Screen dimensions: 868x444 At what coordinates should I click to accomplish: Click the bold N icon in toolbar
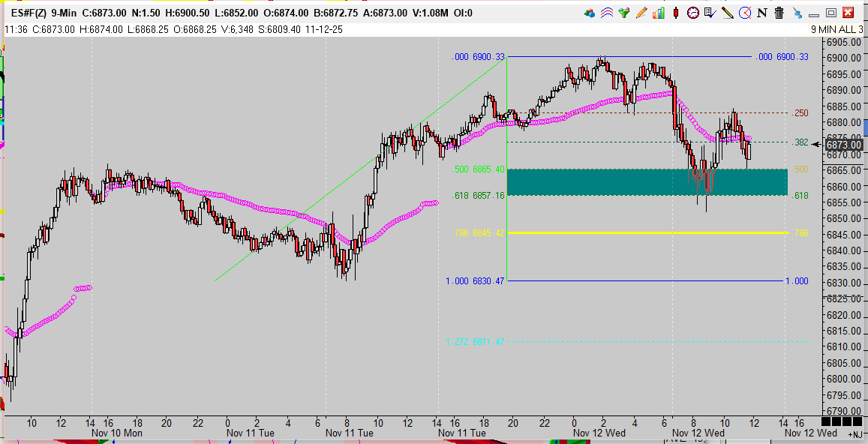762,13
